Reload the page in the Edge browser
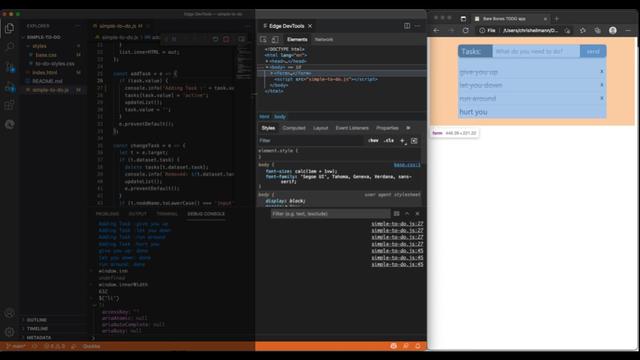The width and height of the screenshot is (640, 360). pos(465,30)
